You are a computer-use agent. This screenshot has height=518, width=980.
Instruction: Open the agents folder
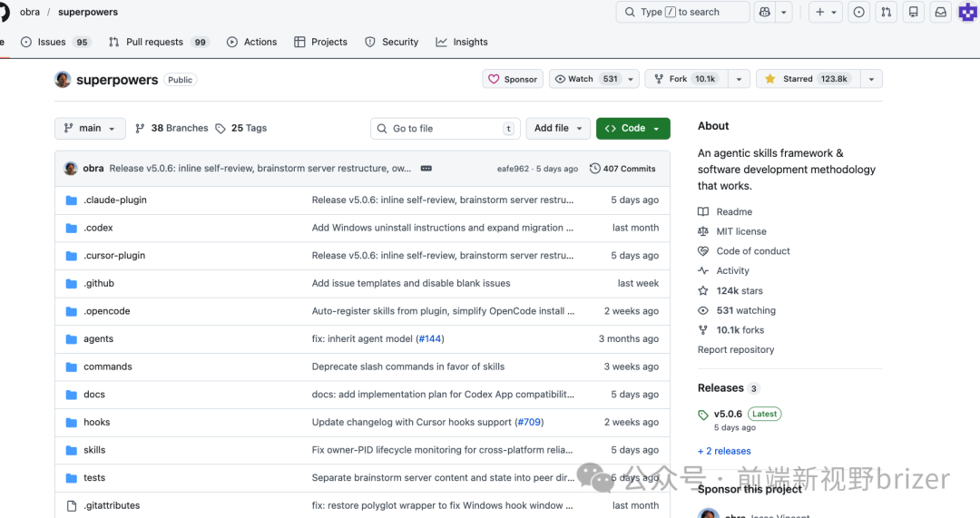[99, 338]
